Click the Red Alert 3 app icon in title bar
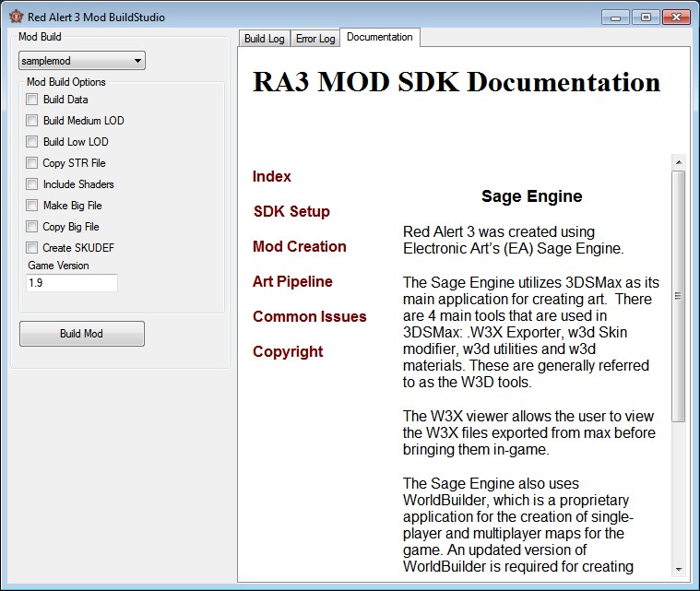 click(16, 17)
